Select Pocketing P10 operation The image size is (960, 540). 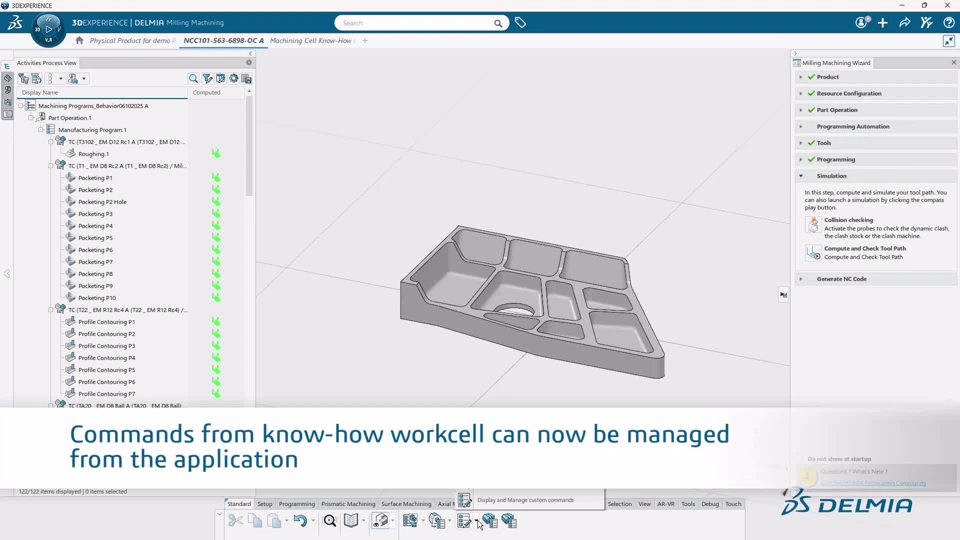click(97, 298)
